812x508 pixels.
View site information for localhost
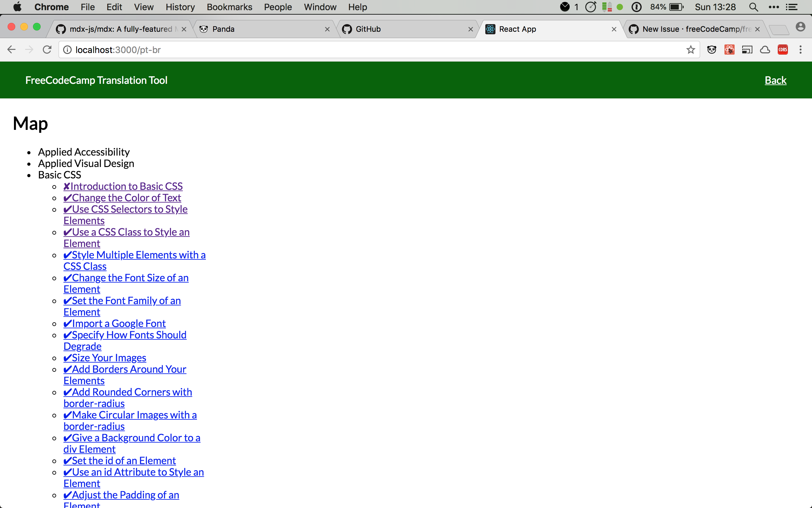click(68, 50)
